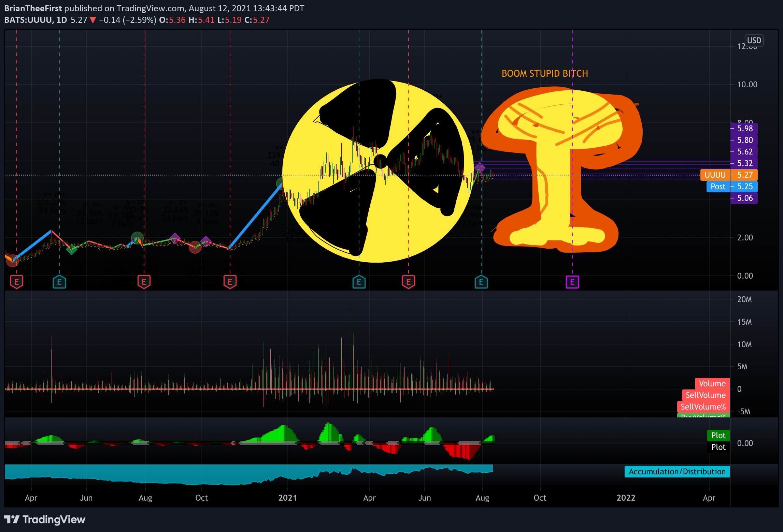Click the 5.32 purple price label

(x=744, y=163)
